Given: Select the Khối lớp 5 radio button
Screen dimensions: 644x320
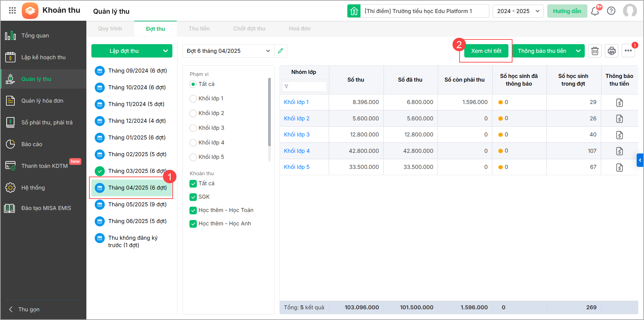Looking at the screenshot, I should coord(193,157).
